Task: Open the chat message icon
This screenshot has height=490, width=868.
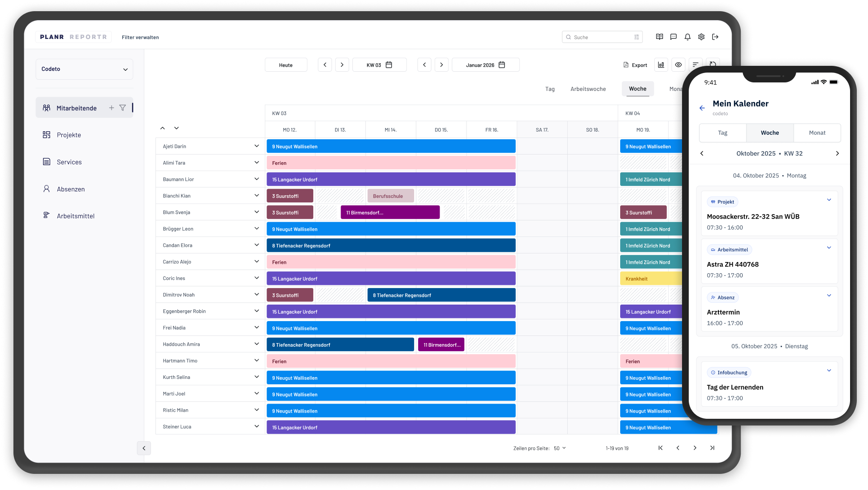Action: [x=674, y=37]
